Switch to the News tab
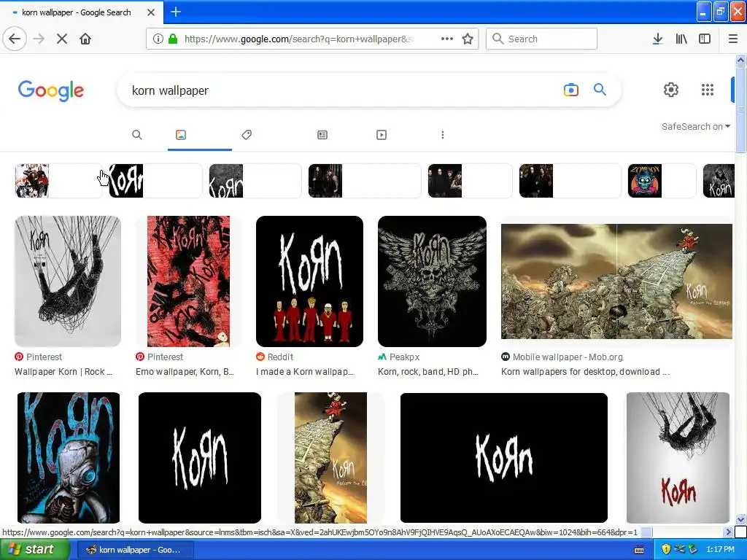This screenshot has height=560, width=747. coord(322,135)
